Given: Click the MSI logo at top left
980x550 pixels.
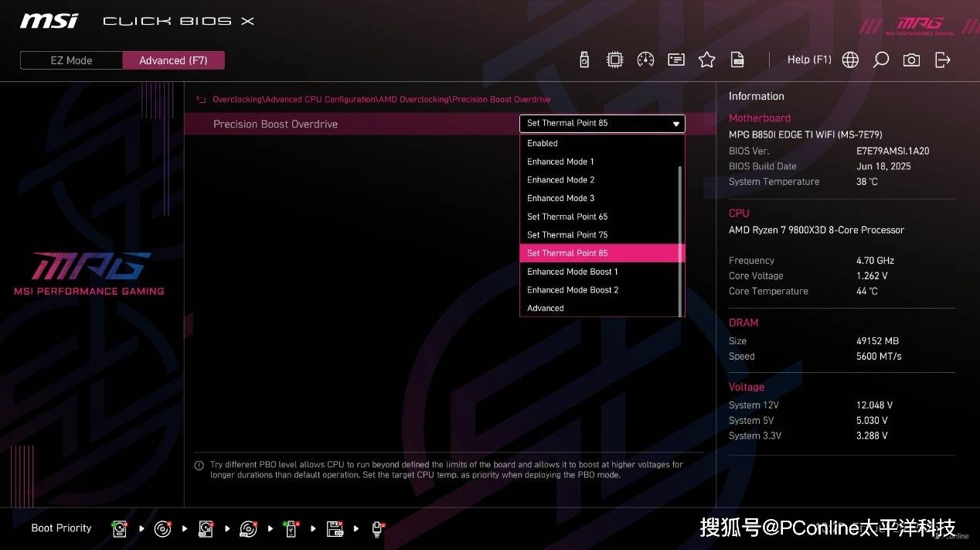Looking at the screenshot, I should (x=49, y=21).
